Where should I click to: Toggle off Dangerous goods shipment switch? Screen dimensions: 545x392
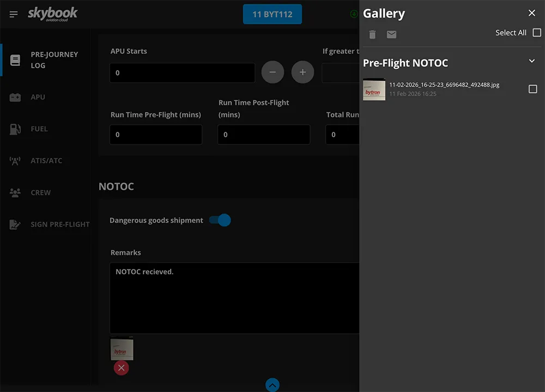click(220, 220)
